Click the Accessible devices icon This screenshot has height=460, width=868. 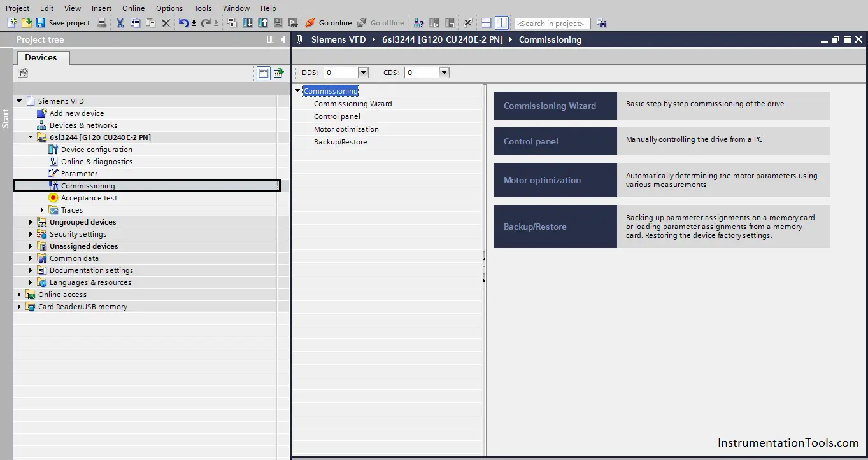click(x=418, y=23)
